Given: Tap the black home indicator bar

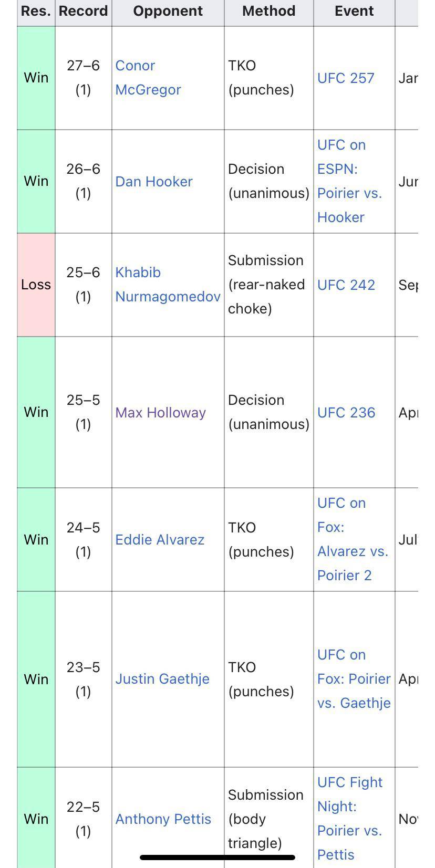Looking at the screenshot, I should coord(217,857).
